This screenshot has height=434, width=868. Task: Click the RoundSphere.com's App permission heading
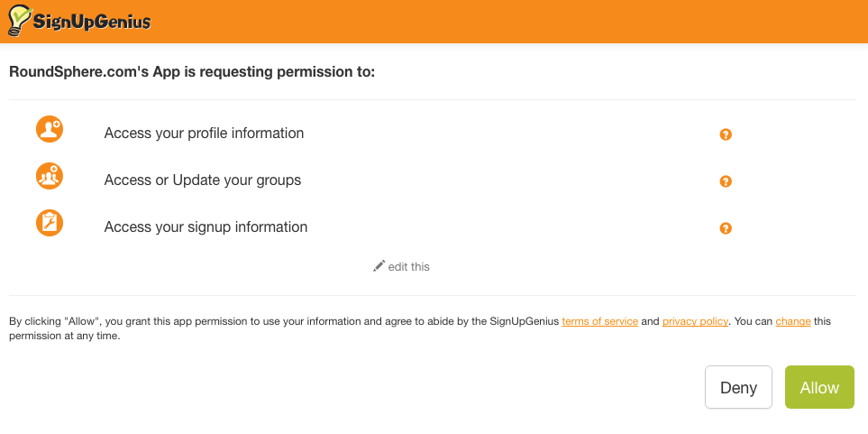click(x=192, y=72)
